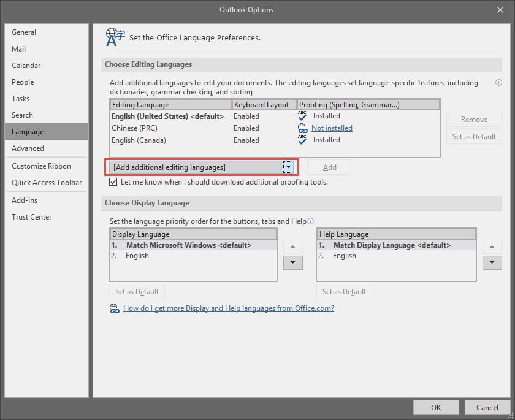The width and height of the screenshot is (515, 420).
Task: Click the Remove button
Action: pos(474,120)
